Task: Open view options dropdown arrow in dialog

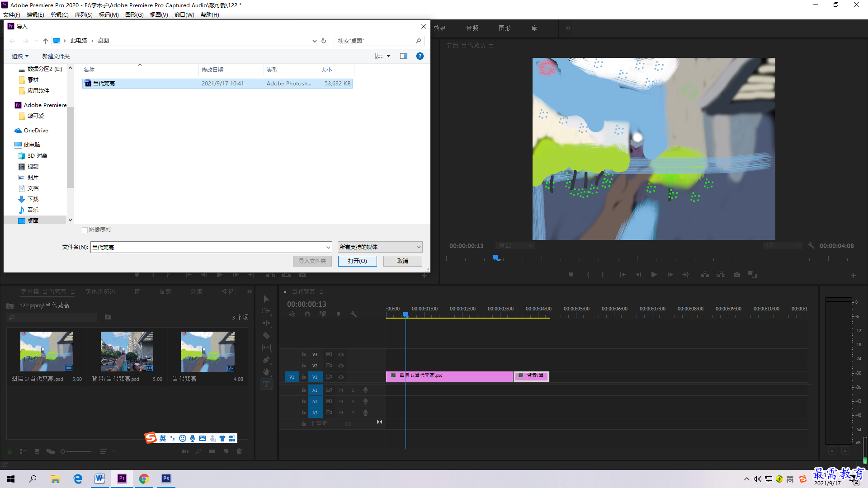Action: (x=388, y=56)
